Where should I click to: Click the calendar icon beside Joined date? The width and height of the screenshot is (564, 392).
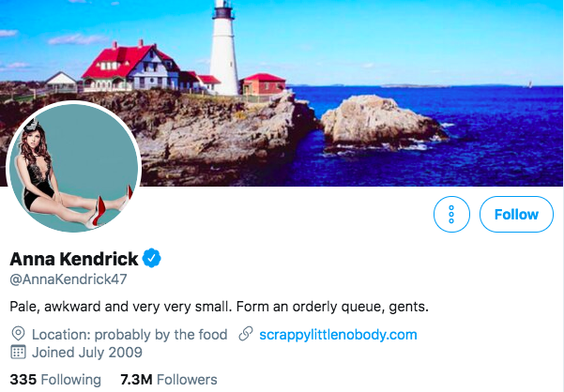pyautogui.click(x=18, y=353)
